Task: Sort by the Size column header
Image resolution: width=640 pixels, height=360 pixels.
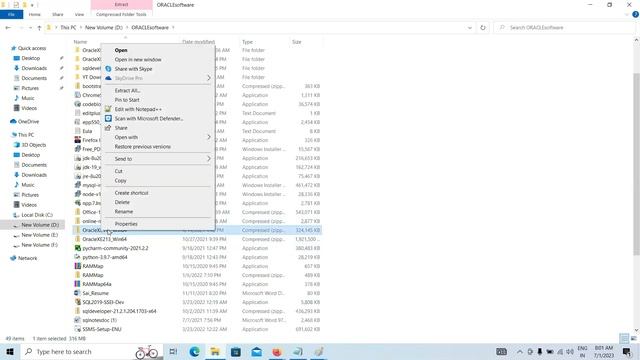Action: (x=297, y=42)
